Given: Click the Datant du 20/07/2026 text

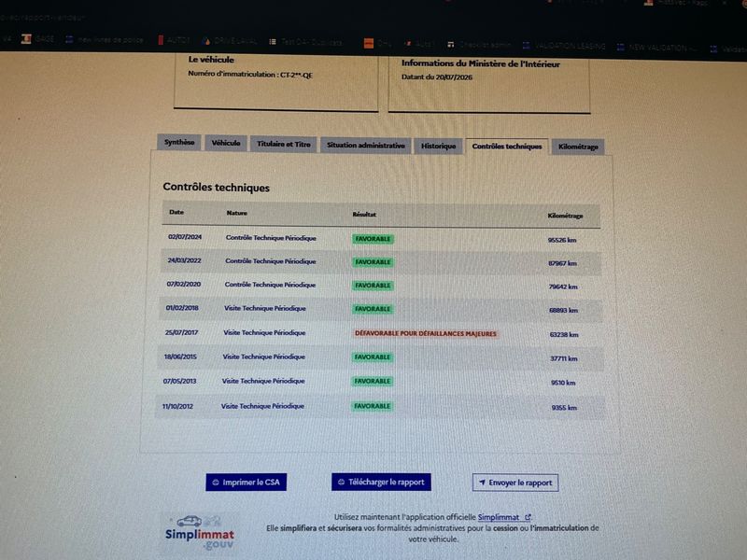Looking at the screenshot, I should 437,77.
